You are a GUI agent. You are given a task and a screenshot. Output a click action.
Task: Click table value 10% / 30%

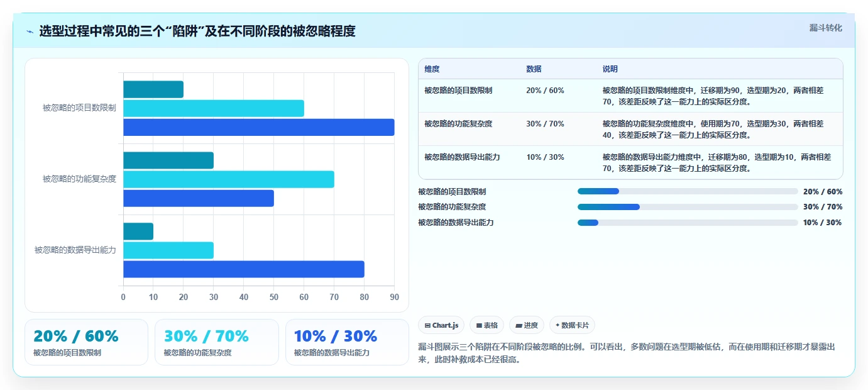pyautogui.click(x=545, y=157)
